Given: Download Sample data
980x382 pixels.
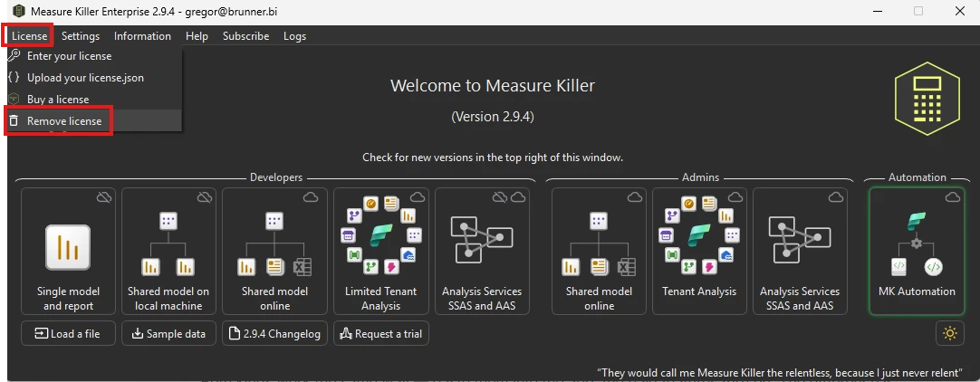Looking at the screenshot, I should tap(168, 334).
